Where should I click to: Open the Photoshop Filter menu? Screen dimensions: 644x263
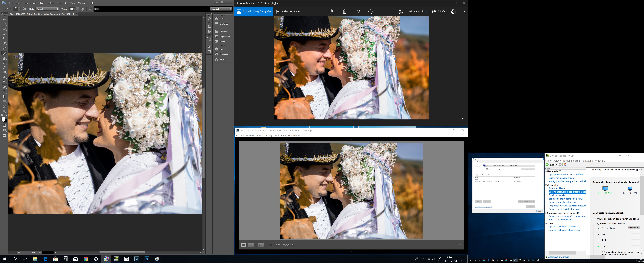click(59, 3)
